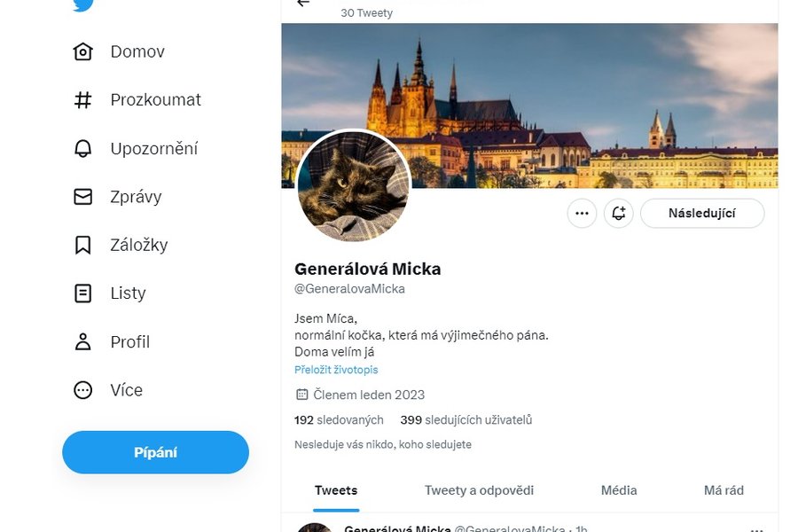Open the Zprávy messages envelope icon

pos(82,196)
